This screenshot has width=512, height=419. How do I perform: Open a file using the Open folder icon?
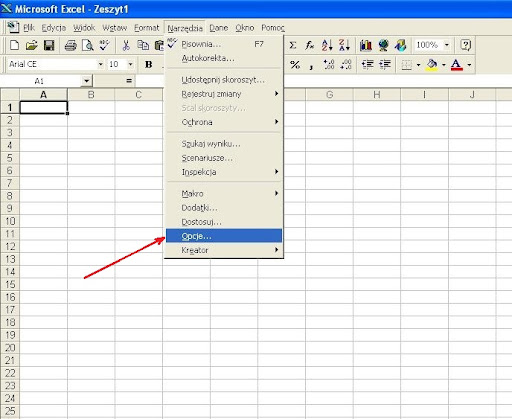pos(32,45)
